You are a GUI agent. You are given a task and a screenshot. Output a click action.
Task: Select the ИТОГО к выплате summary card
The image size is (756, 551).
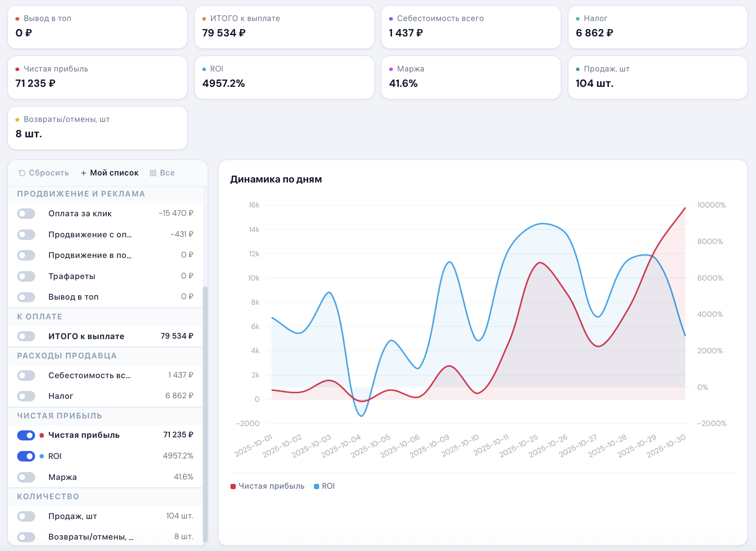click(x=284, y=27)
